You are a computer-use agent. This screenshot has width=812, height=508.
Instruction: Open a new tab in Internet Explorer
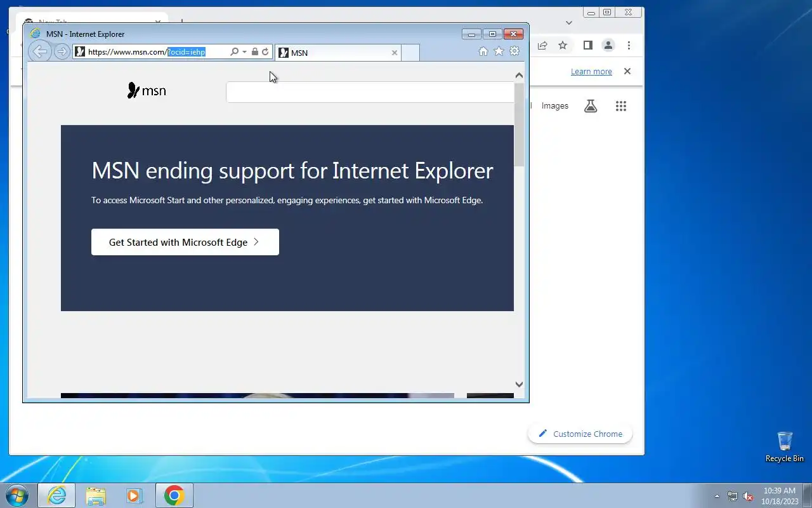tap(410, 53)
